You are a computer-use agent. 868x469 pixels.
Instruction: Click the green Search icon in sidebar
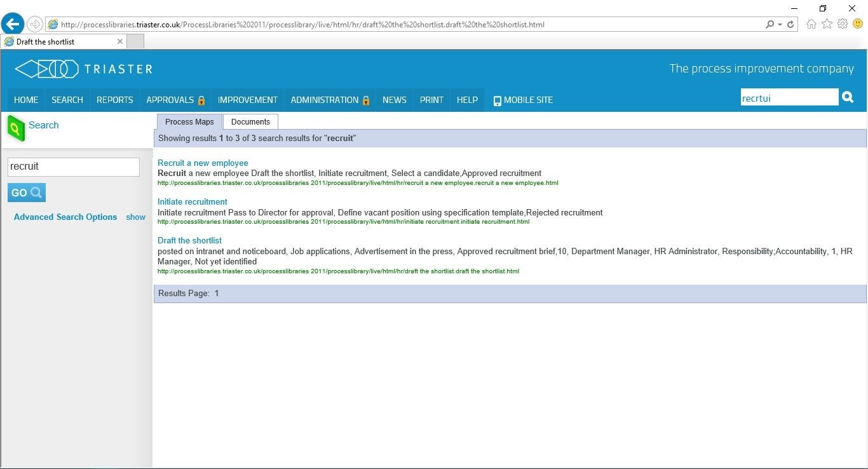(x=15, y=128)
